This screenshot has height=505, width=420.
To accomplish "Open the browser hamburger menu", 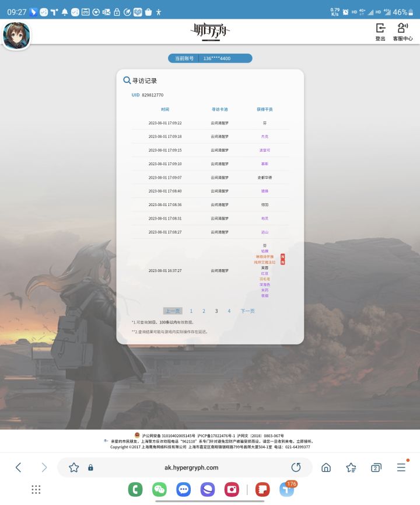I will click(x=401, y=467).
